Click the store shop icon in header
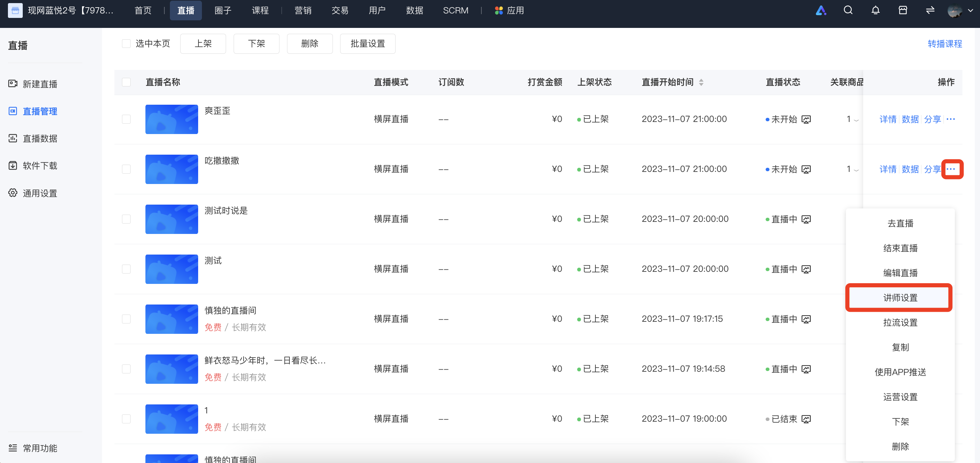Screen dimensions: 980x463 [x=903, y=10]
